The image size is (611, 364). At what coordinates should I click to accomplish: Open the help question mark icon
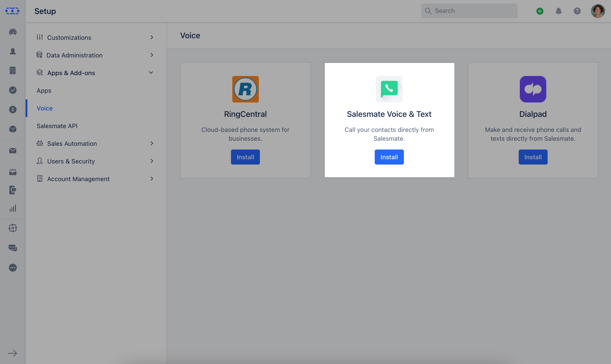point(577,11)
